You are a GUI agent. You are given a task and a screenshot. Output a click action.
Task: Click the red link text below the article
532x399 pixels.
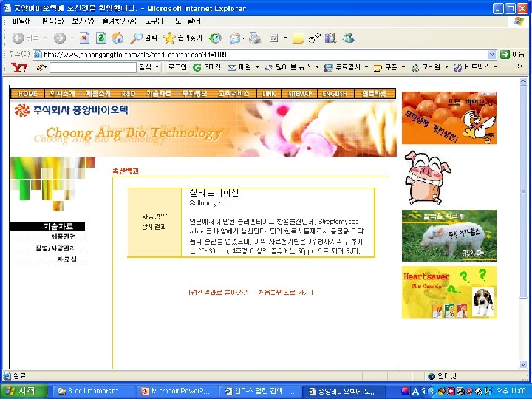coord(251,292)
